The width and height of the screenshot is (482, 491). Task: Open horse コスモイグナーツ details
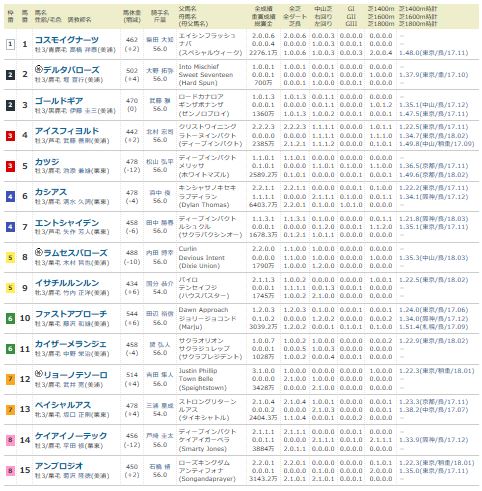click(67, 40)
